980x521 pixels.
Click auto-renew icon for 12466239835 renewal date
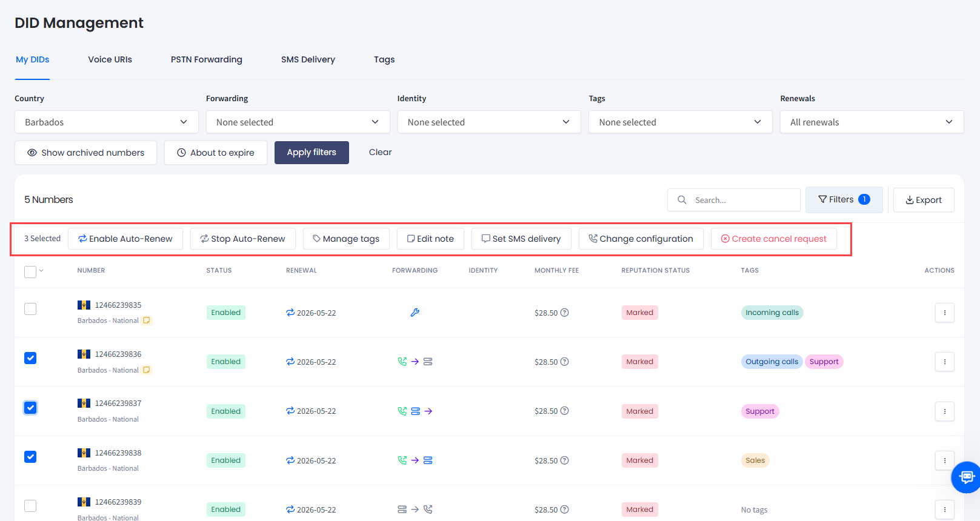point(290,313)
